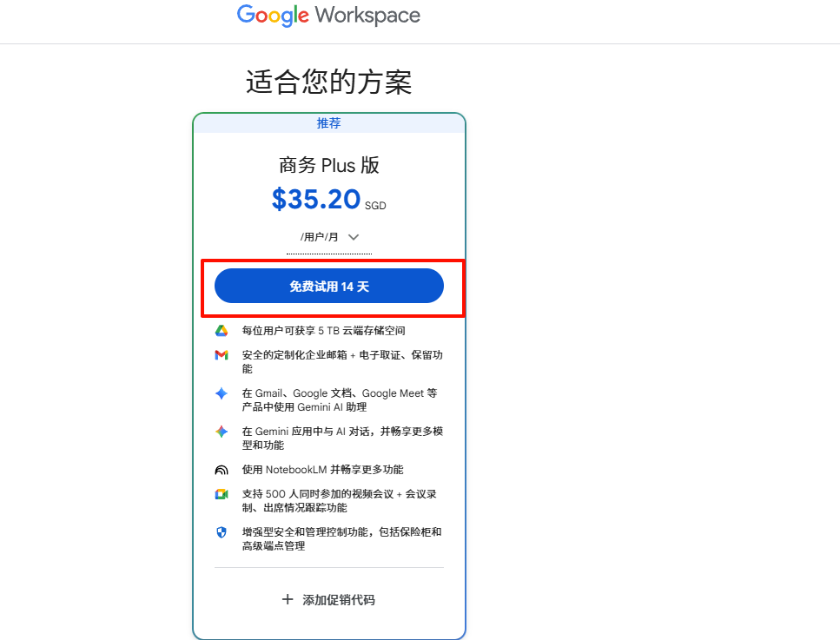Click the plus sign next to 添加促销代码
Screen dimensions: 840x640
(x=288, y=599)
